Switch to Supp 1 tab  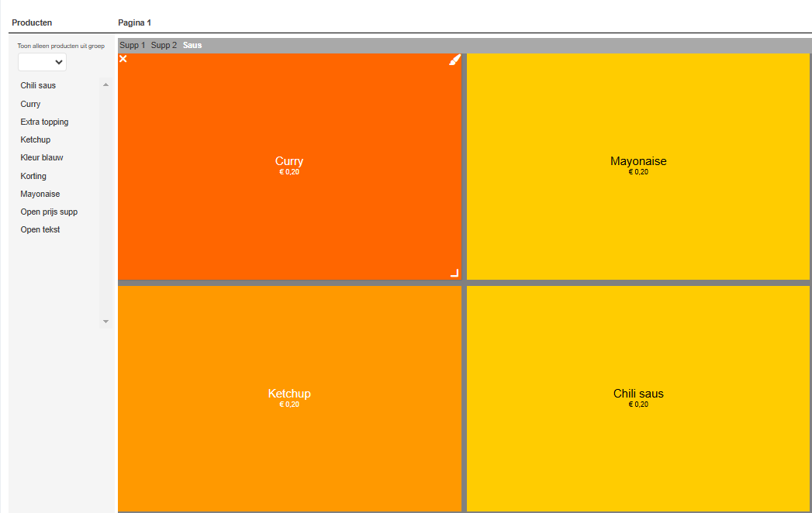coord(132,45)
